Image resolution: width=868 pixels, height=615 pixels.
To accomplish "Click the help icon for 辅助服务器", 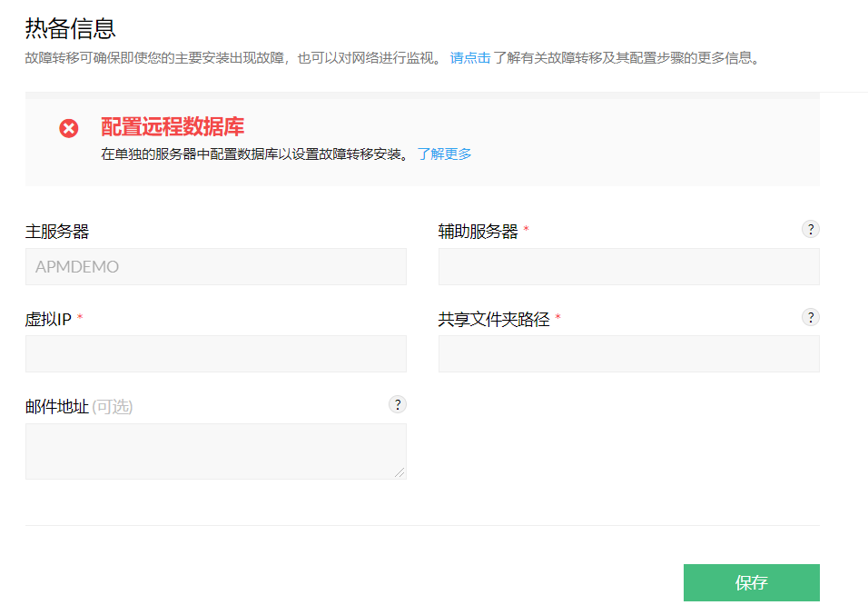I will [810, 229].
